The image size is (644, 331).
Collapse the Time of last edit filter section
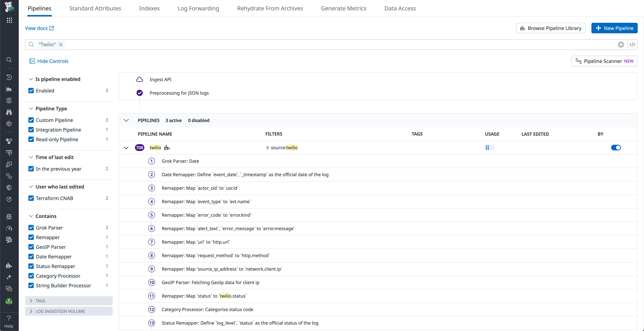click(x=31, y=157)
